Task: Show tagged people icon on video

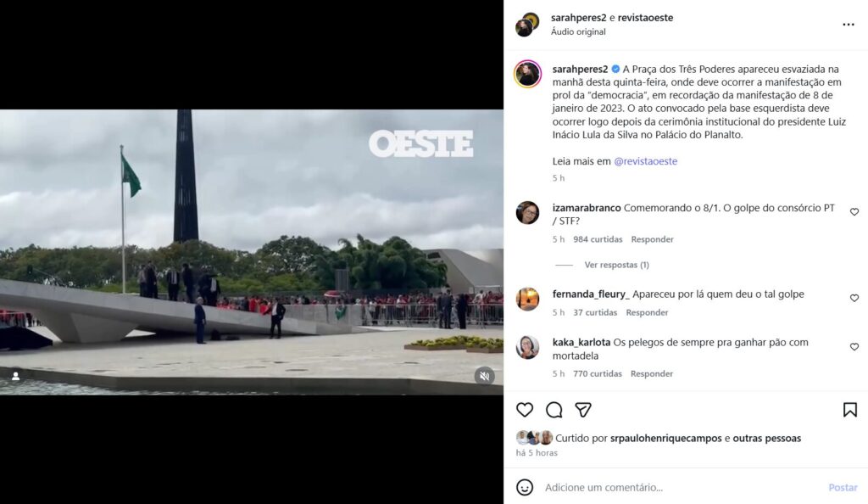Action: click(16, 376)
